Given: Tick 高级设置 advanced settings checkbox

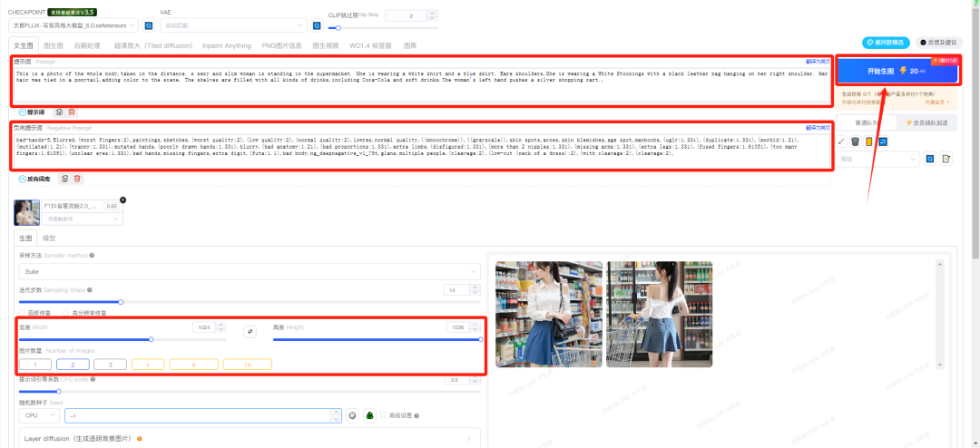Looking at the screenshot, I should pos(383,415).
